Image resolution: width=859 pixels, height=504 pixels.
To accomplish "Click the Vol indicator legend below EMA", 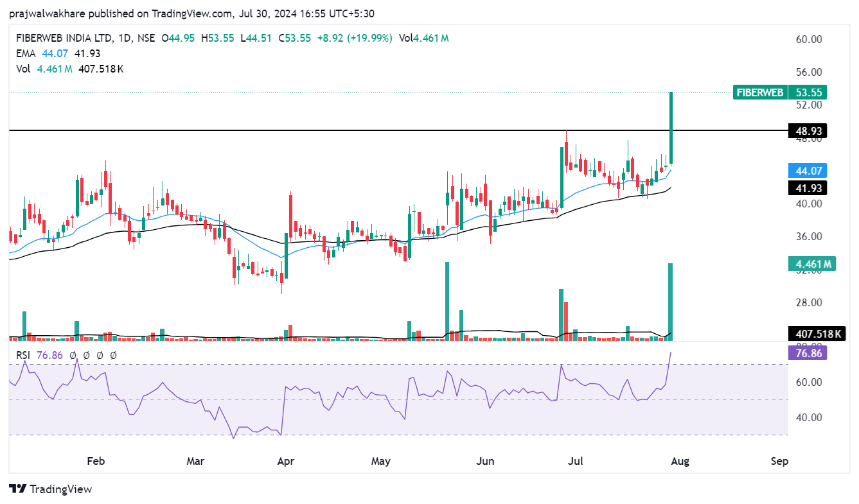I will tap(23, 69).
